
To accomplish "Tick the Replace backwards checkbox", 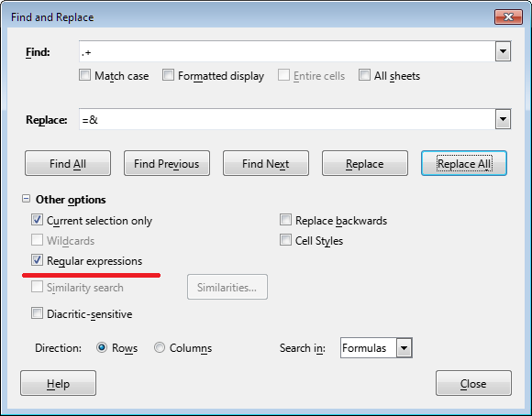I will tap(285, 220).
